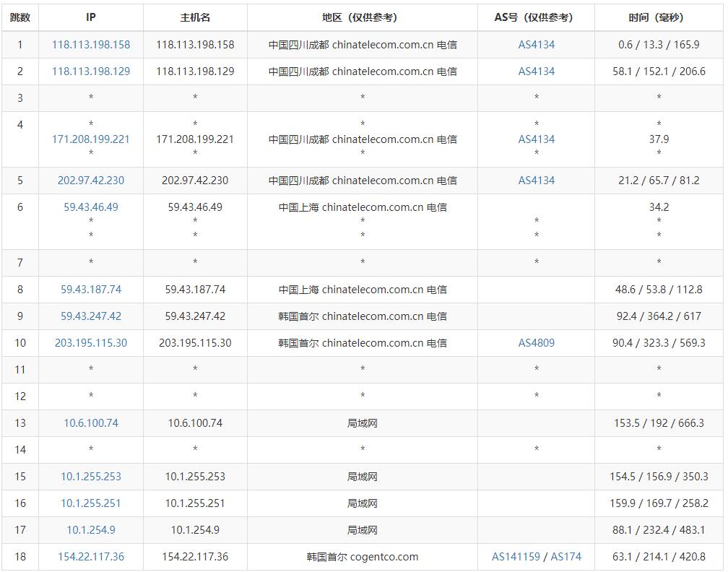
Task: Select hostname cell 59.43.247.42
Action: 195,316
